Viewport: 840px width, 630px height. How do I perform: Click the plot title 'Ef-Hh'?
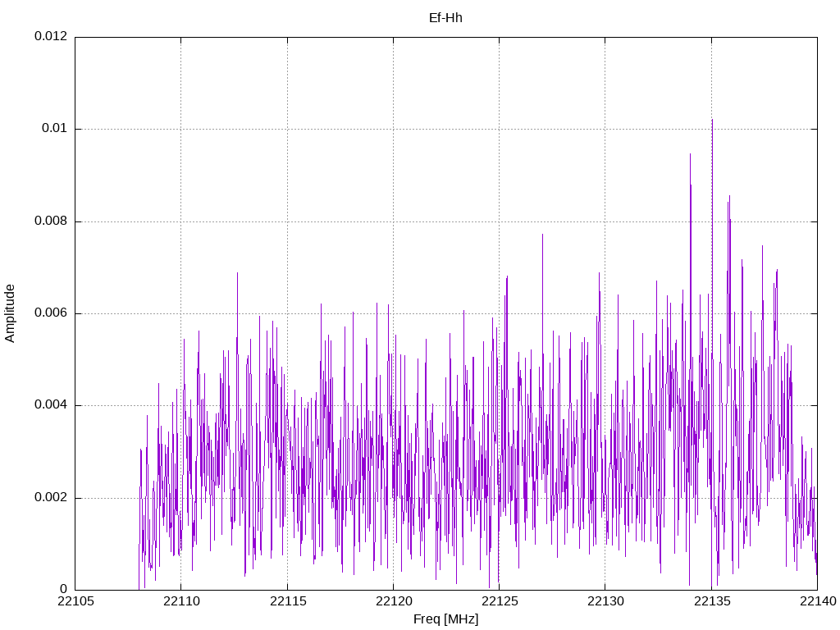[445, 18]
